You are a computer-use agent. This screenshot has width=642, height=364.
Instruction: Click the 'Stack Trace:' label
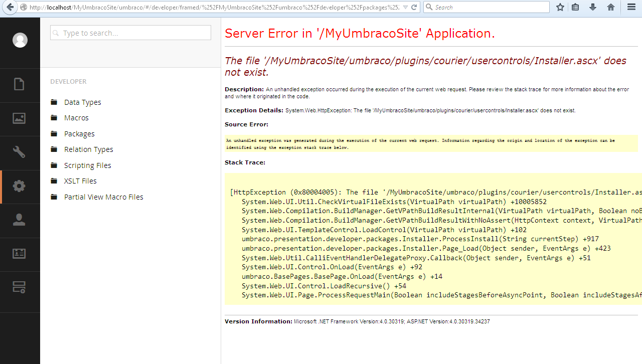pyautogui.click(x=245, y=162)
